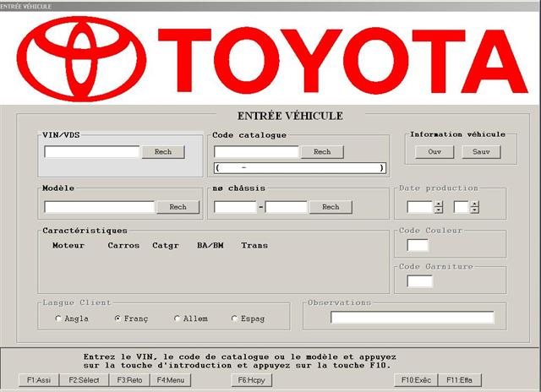Click first Date production field
This screenshot has height=392, width=541.
pyautogui.click(x=420, y=207)
